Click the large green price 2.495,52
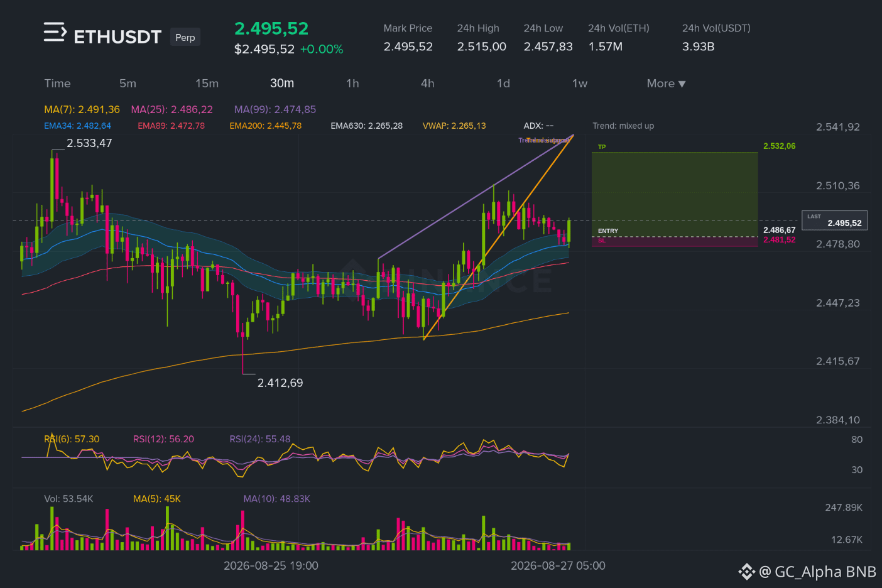Image resolution: width=882 pixels, height=588 pixels. 271,28
